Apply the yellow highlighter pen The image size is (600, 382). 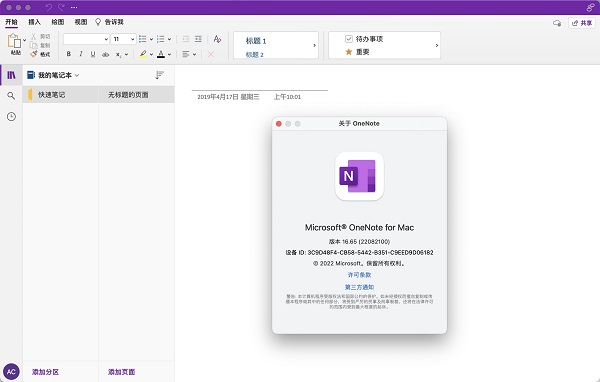coord(143,54)
